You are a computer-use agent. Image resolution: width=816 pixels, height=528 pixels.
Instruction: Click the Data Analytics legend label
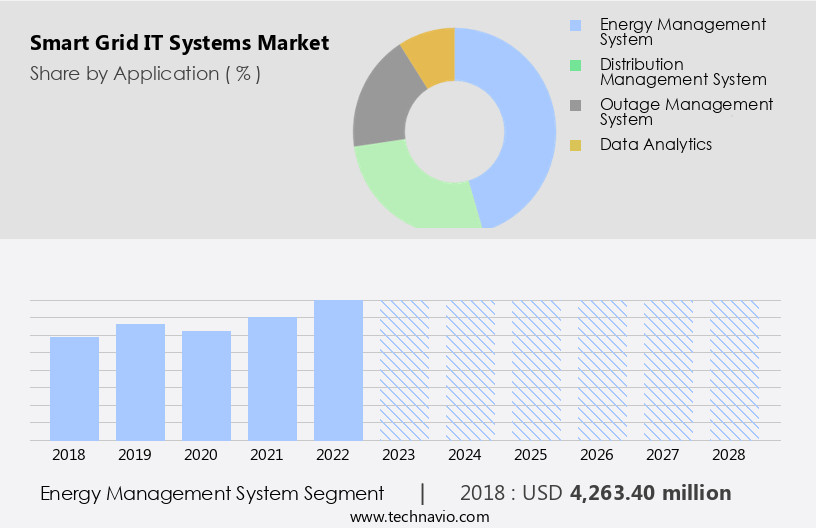click(656, 145)
